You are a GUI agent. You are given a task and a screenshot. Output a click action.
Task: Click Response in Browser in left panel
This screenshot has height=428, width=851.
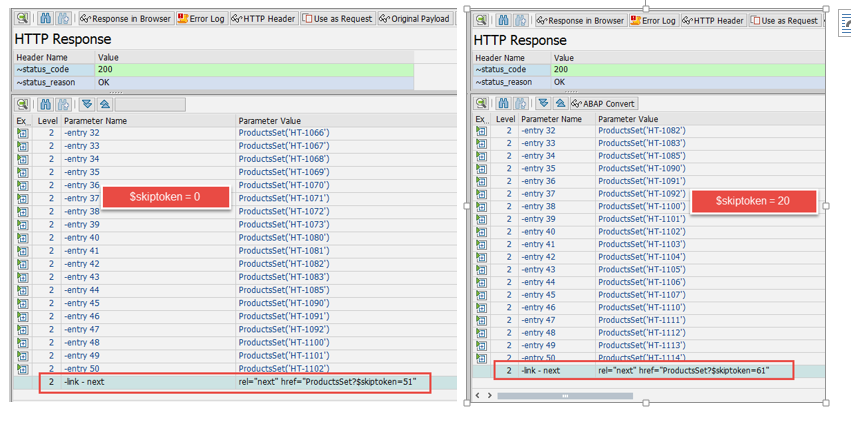pyautogui.click(x=125, y=19)
